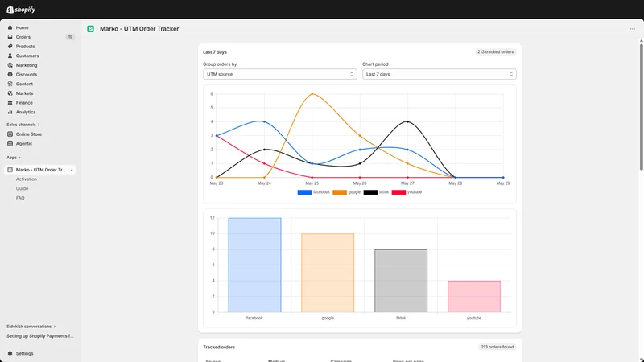Click the green app icon in breadcrumb
The image size is (644, 362).
pos(90,29)
